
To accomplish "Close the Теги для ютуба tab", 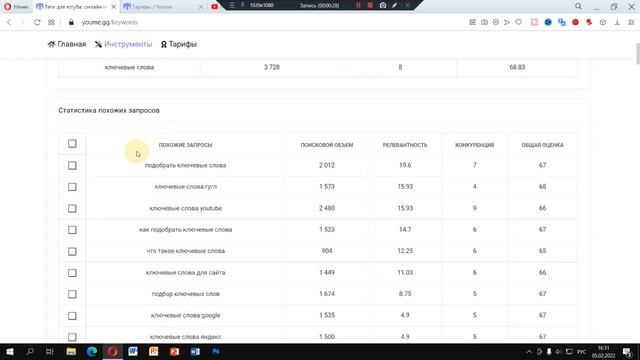I will pyautogui.click(x=114, y=7).
